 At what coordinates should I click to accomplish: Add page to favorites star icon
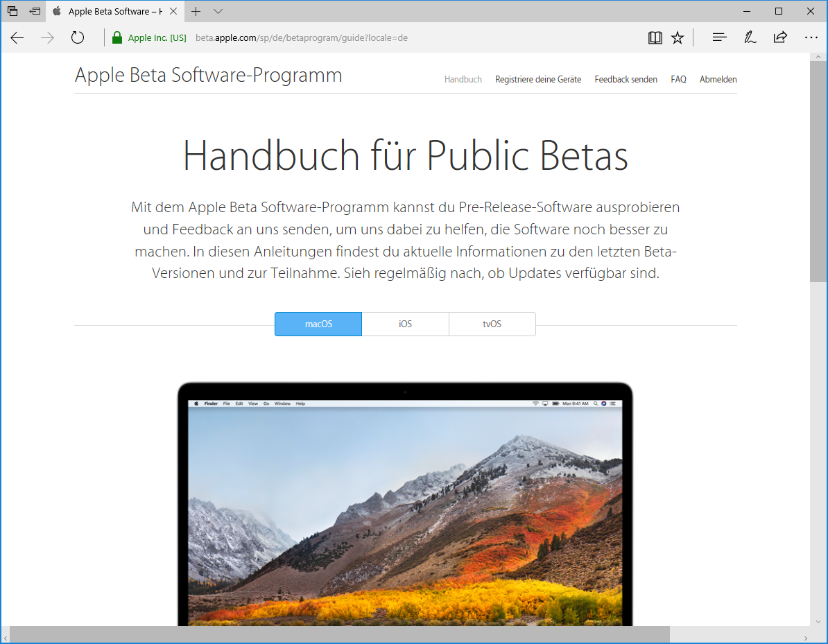pos(678,38)
